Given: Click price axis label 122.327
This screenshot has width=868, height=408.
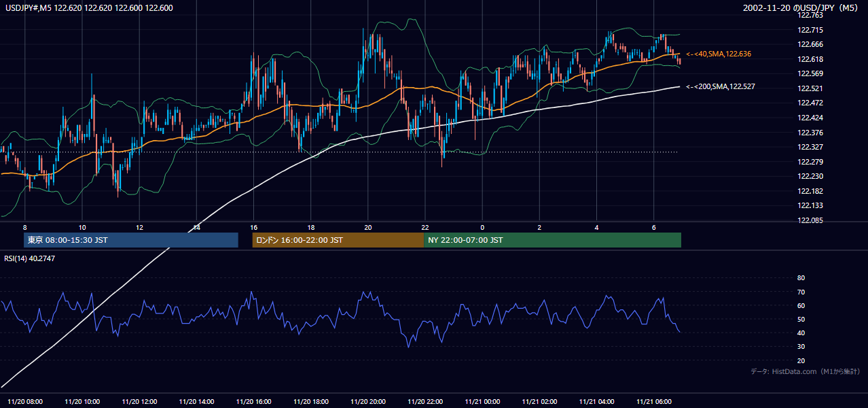Looking at the screenshot, I should pos(810,147).
